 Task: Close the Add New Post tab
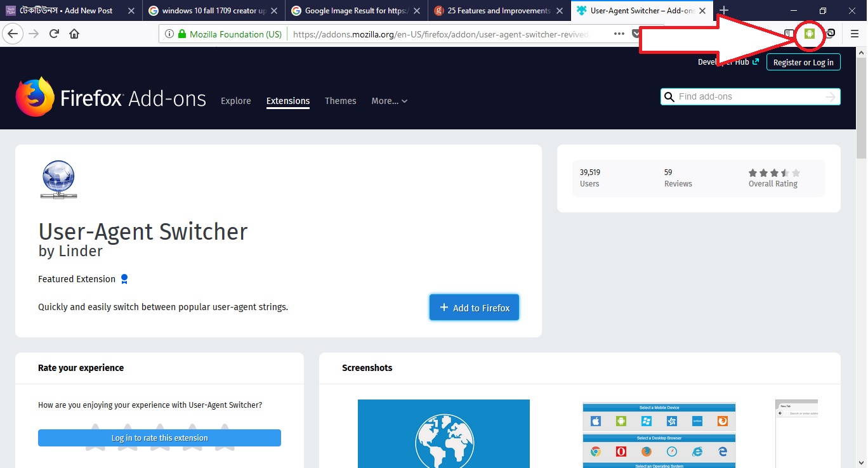click(131, 11)
